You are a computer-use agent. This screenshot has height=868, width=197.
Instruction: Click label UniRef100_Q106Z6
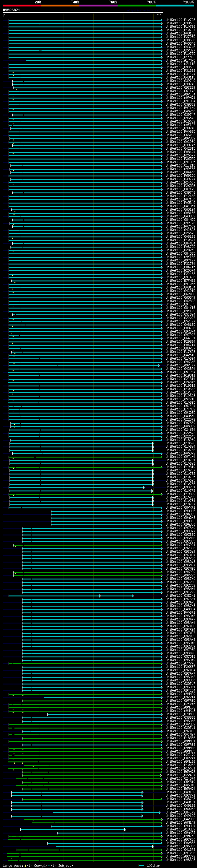(180, 443)
